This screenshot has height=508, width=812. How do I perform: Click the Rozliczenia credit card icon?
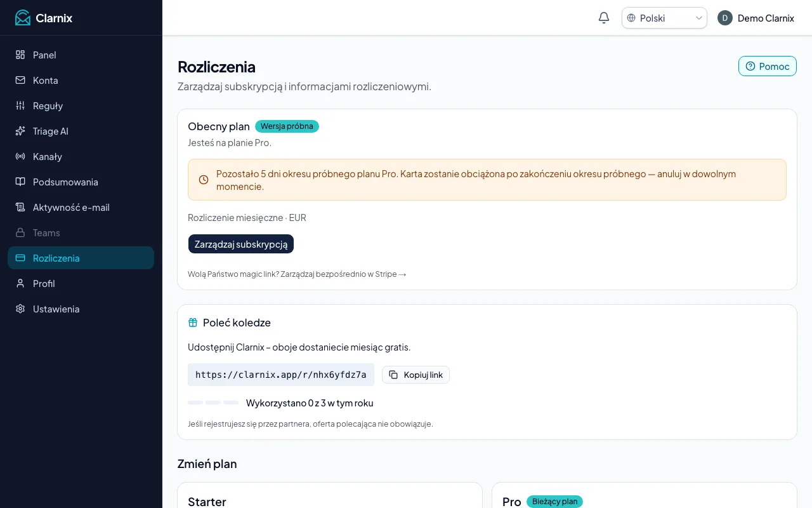coord(20,258)
